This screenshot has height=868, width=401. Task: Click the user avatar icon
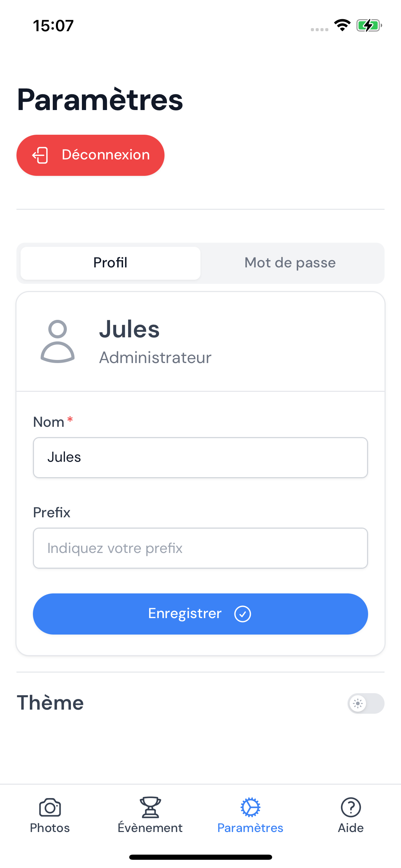click(x=58, y=341)
